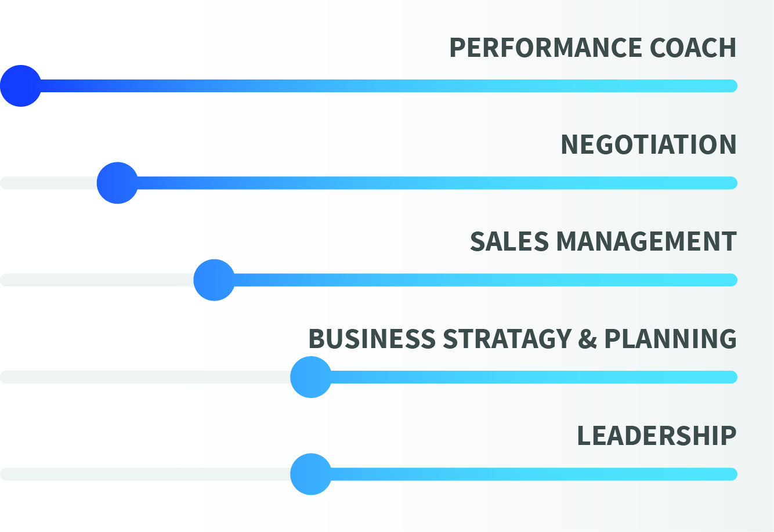Click the PERFORMANCE COACH heading text
The image size is (774, 532).
click(592, 48)
